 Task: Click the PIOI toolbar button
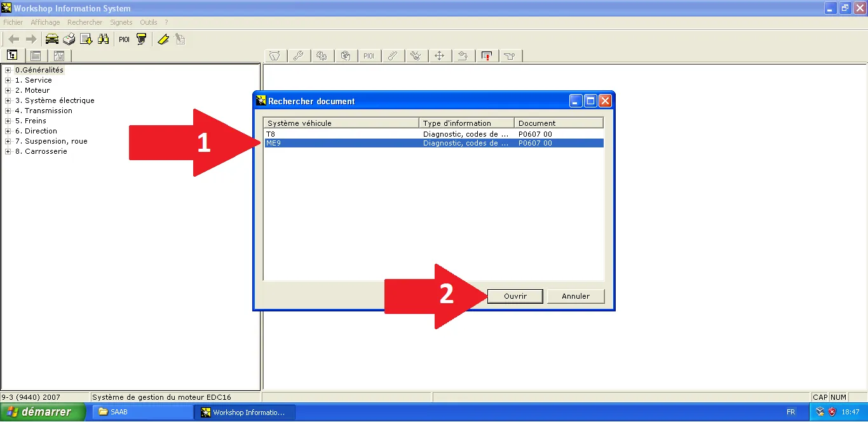pyautogui.click(x=124, y=39)
